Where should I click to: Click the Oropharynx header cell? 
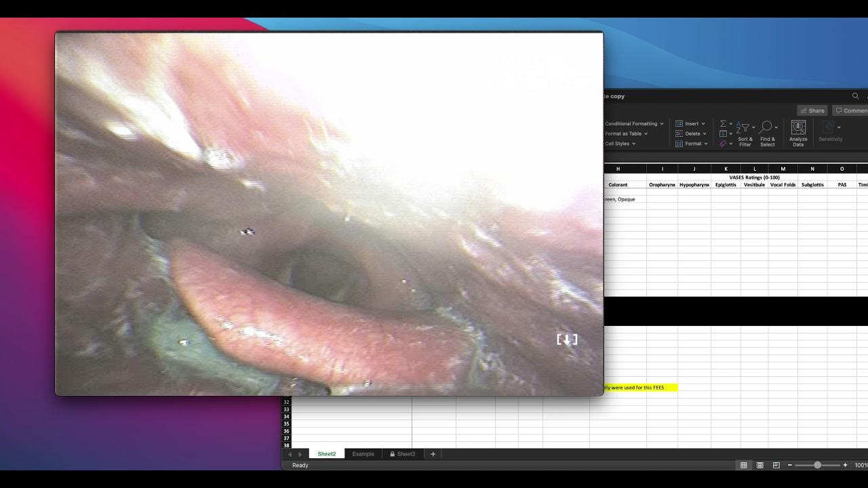(x=662, y=184)
